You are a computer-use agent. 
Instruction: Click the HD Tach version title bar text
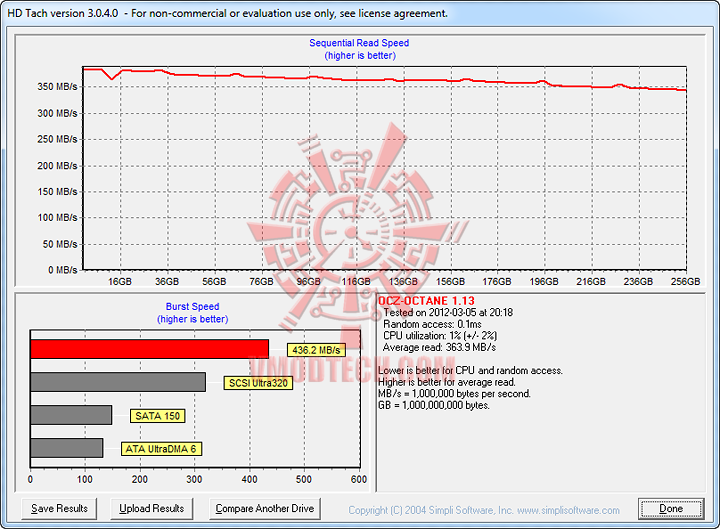click(x=227, y=13)
